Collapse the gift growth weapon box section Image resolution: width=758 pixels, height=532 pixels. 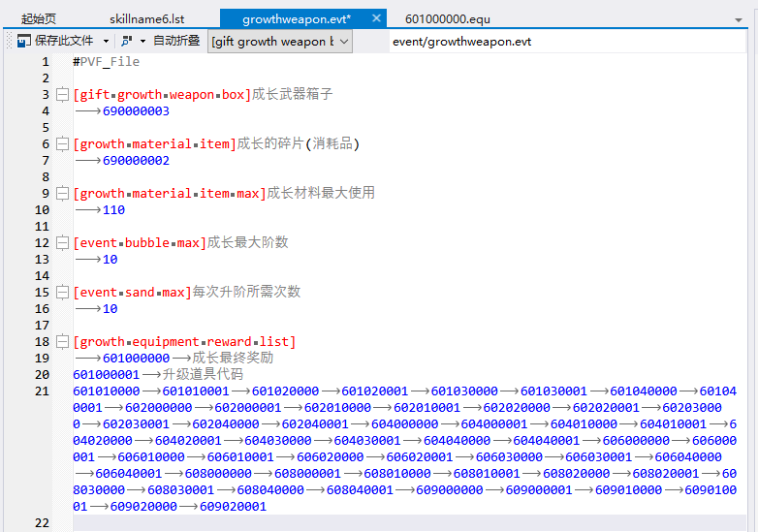point(62,95)
